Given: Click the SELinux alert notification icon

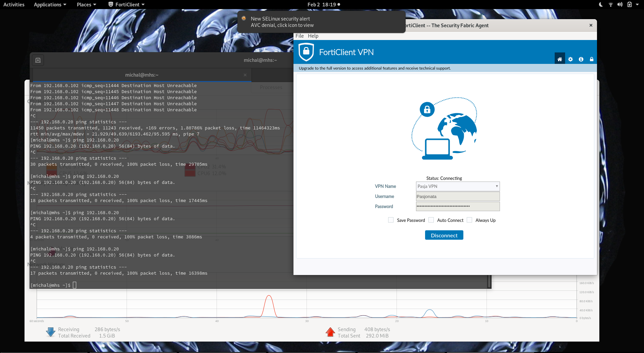Looking at the screenshot, I should pos(244,18).
